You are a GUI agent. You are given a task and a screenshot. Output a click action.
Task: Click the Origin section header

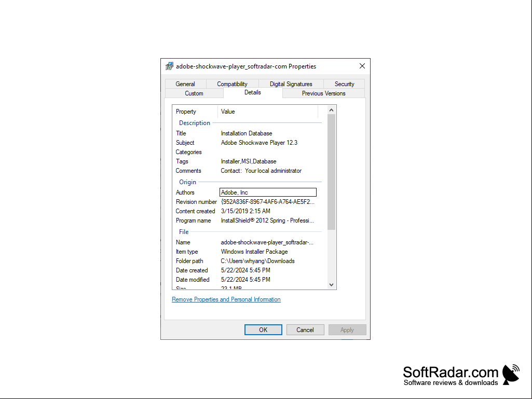(x=187, y=182)
